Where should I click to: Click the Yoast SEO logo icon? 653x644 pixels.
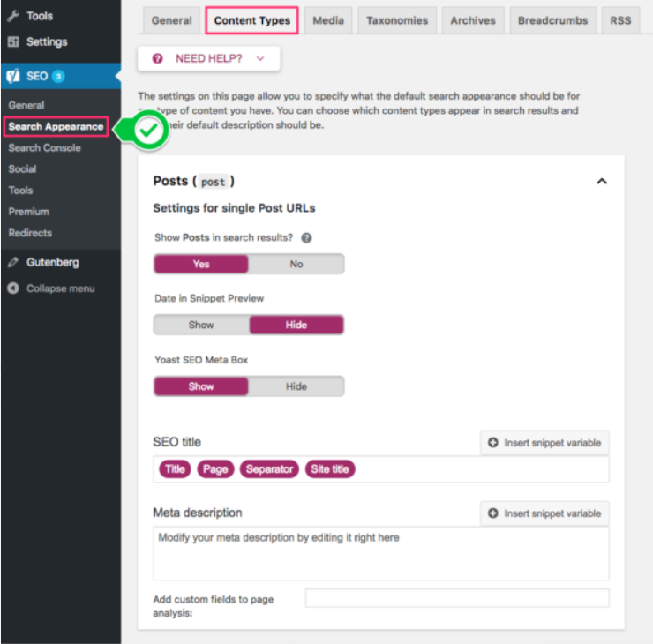13,76
